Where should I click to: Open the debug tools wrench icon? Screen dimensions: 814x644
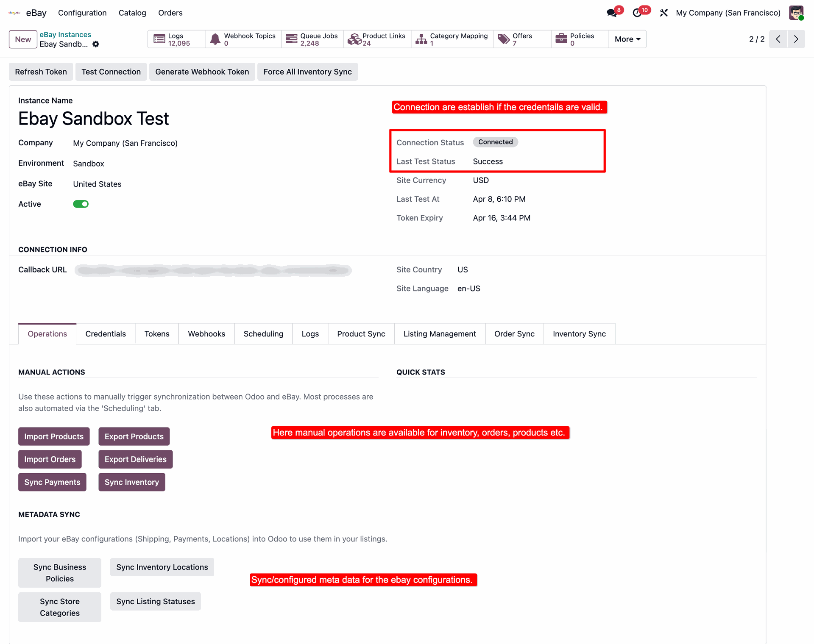(x=664, y=13)
